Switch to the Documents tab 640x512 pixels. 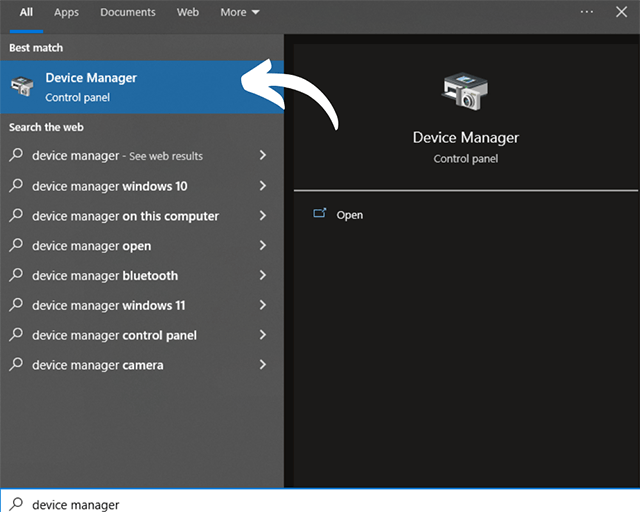(x=128, y=12)
